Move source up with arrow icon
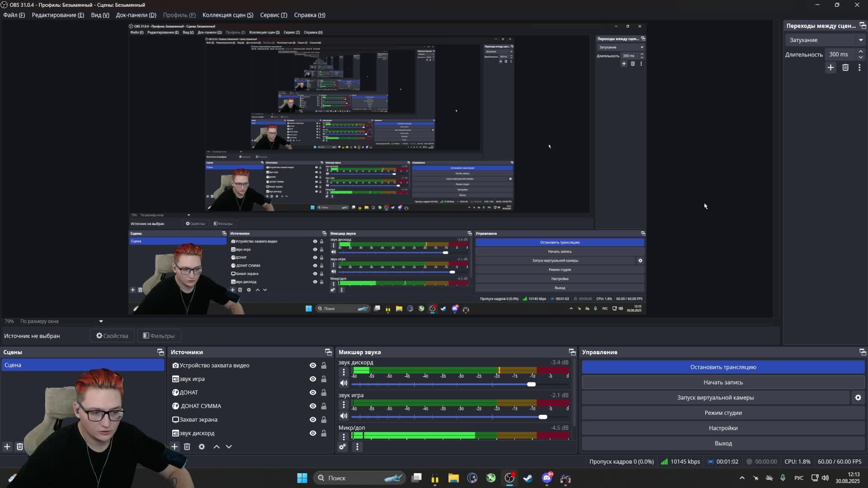This screenshot has width=868, height=488. (x=217, y=446)
